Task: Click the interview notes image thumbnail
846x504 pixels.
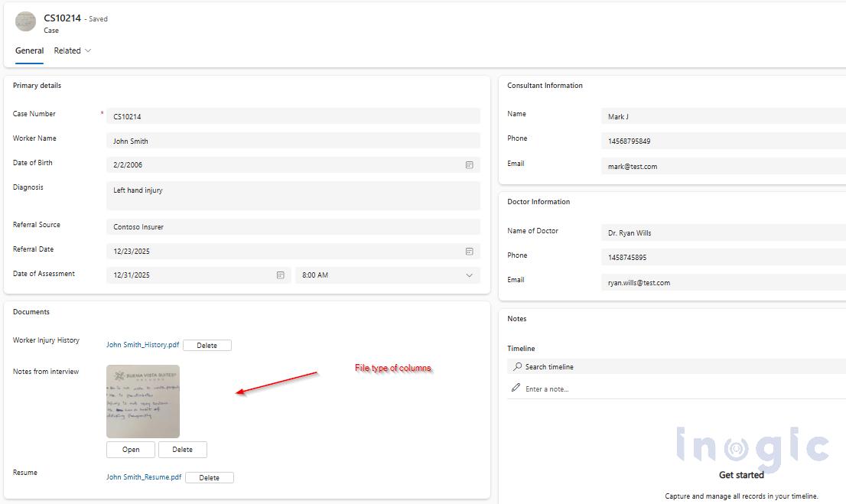Action: coord(143,399)
